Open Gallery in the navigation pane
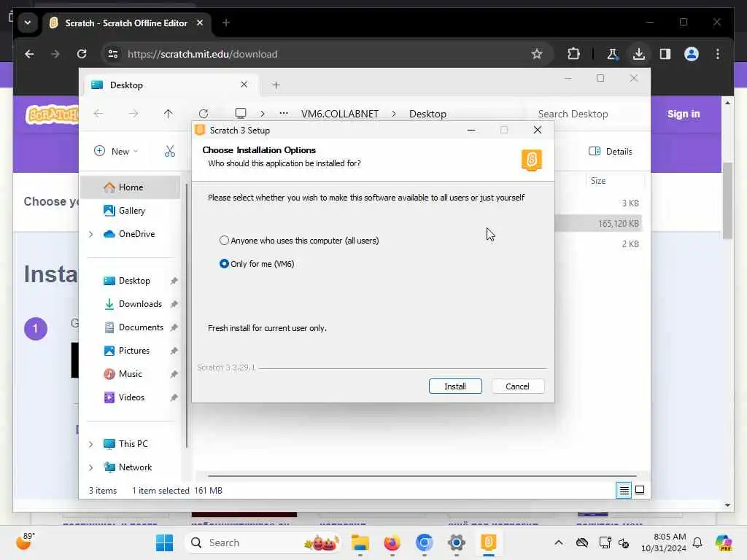Viewport: 747px width, 560px height. point(131,211)
